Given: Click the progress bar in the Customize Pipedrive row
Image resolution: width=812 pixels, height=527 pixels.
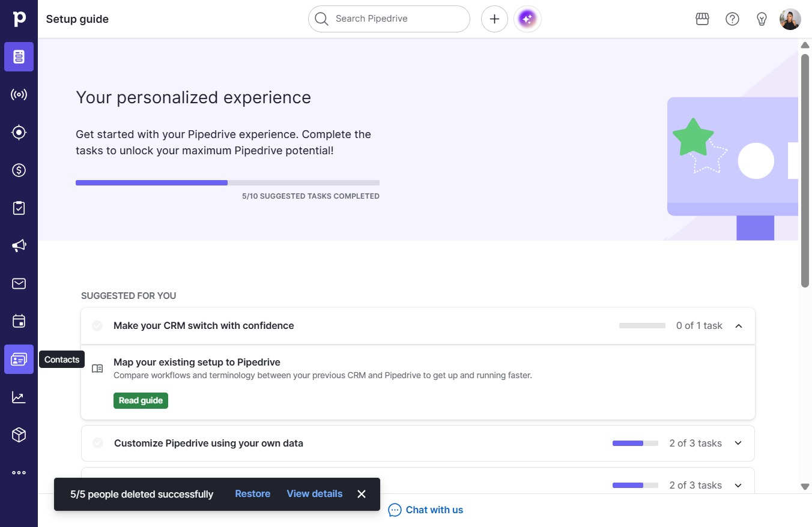Looking at the screenshot, I should pyautogui.click(x=635, y=444).
